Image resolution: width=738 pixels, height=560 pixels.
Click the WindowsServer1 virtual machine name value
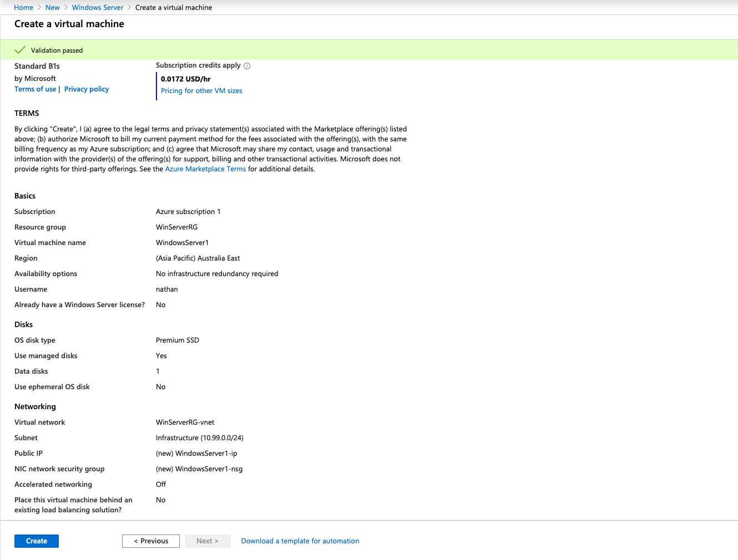click(x=182, y=243)
